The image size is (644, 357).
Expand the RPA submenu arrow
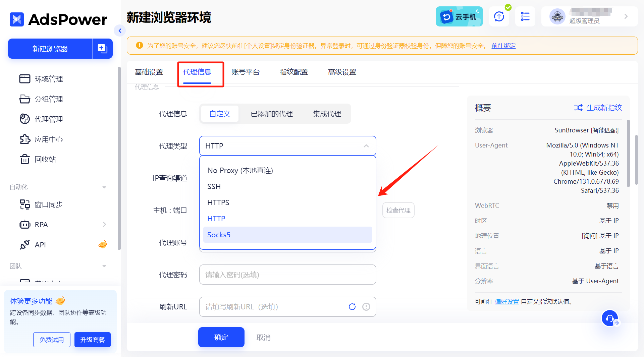click(x=104, y=225)
